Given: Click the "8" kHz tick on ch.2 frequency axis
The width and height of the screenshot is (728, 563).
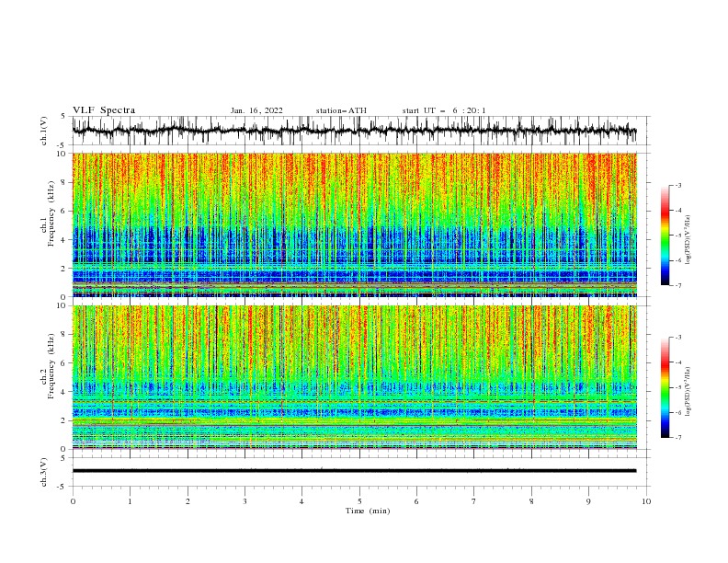Looking at the screenshot, I should click(x=65, y=335).
